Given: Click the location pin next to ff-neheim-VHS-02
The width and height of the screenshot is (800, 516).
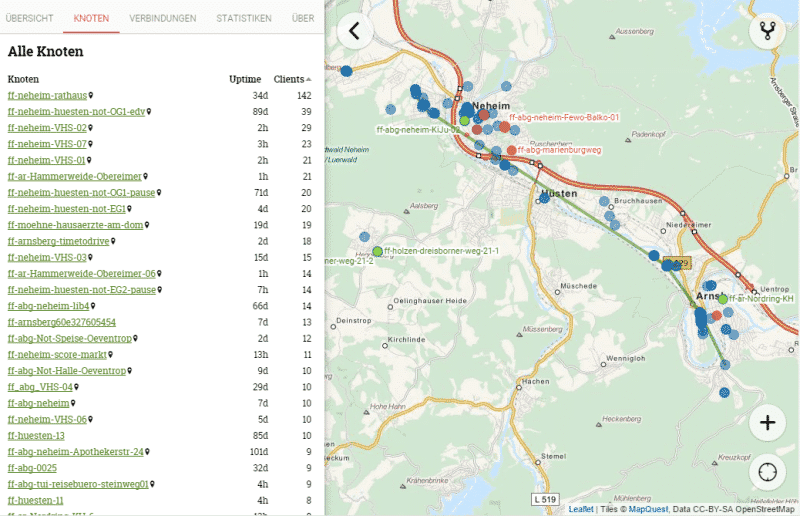Looking at the screenshot, I should tap(90, 128).
